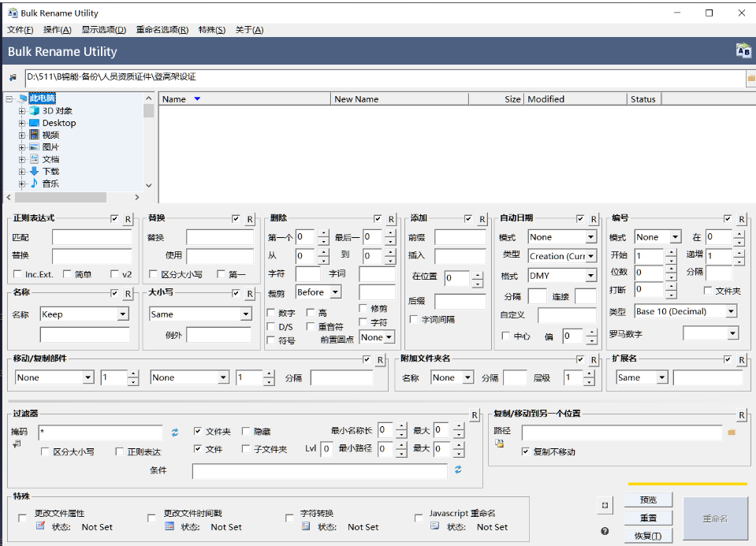
Task: Toggle the 复制不移动 checkbox
Action: click(x=526, y=451)
